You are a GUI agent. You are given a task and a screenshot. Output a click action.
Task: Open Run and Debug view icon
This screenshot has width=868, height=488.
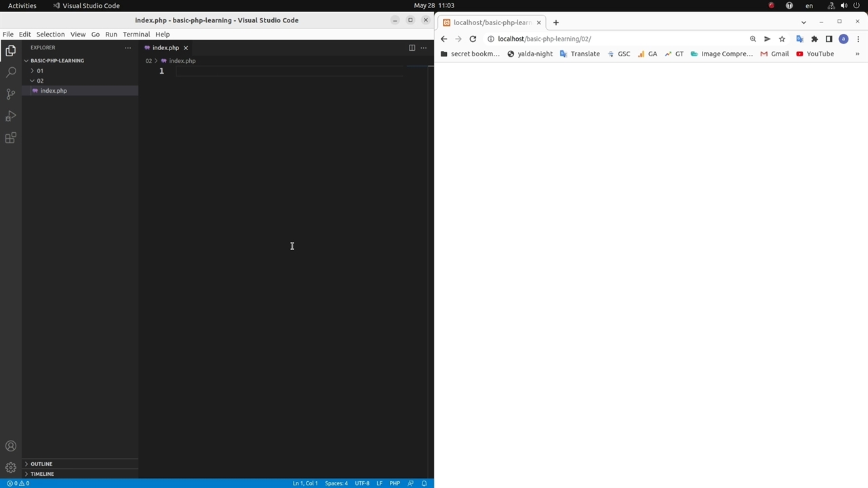11,117
